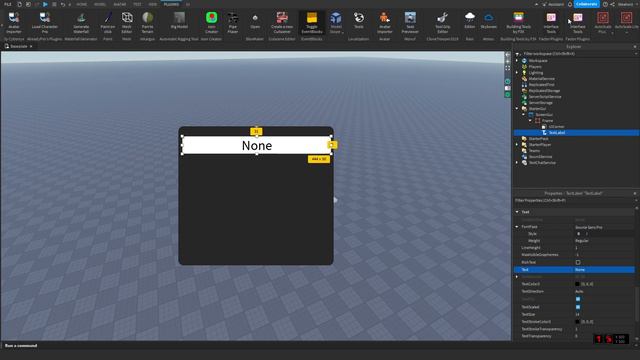Click the notifications bell icon
640x360 pixels.
coord(570,4)
